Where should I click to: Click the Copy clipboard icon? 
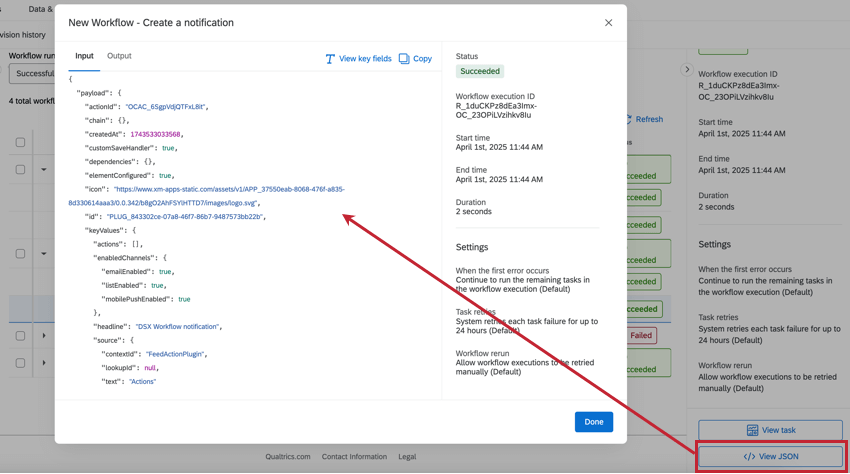(x=404, y=59)
